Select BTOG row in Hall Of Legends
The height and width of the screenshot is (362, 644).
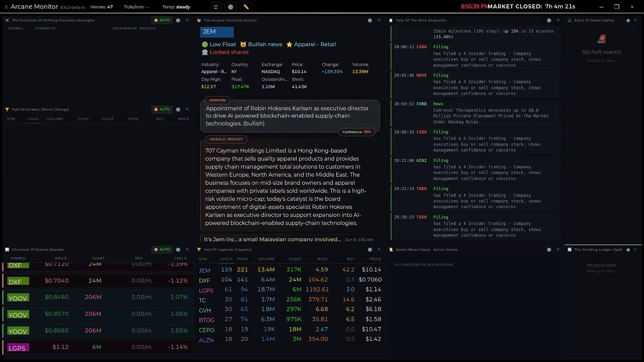tap(290, 319)
